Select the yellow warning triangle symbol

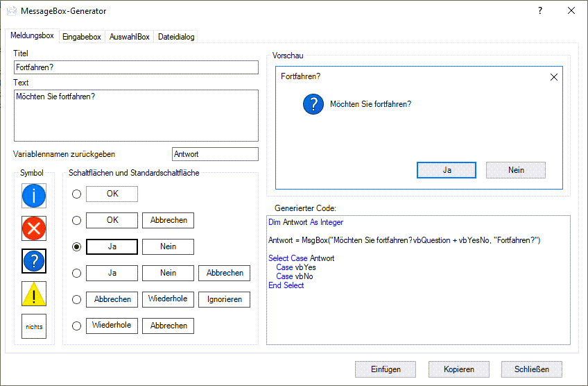tap(34, 294)
